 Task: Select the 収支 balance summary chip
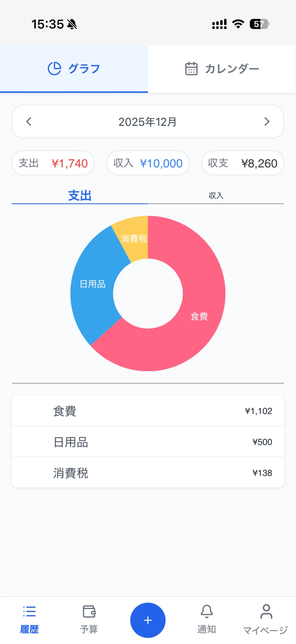pyautogui.click(x=242, y=163)
